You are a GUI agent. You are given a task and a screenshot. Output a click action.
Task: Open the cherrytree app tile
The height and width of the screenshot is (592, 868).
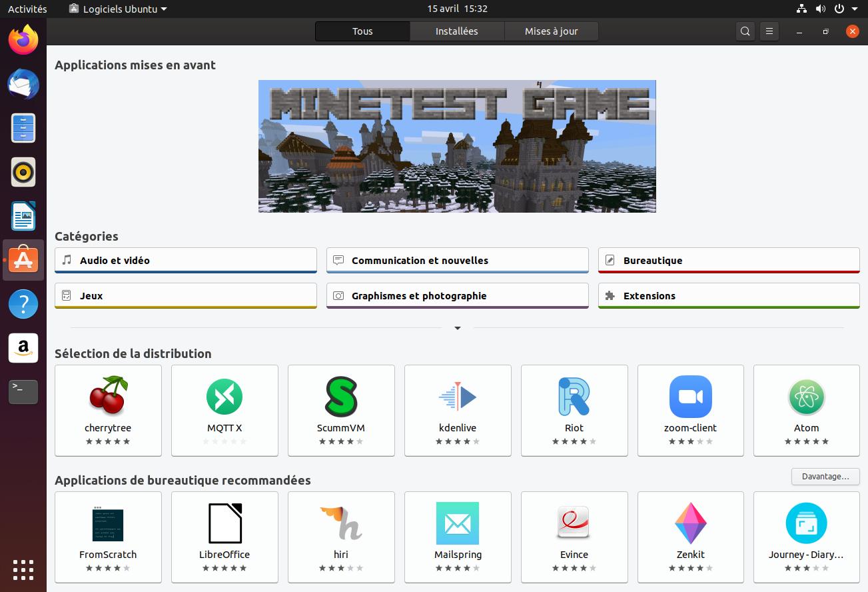(108, 410)
